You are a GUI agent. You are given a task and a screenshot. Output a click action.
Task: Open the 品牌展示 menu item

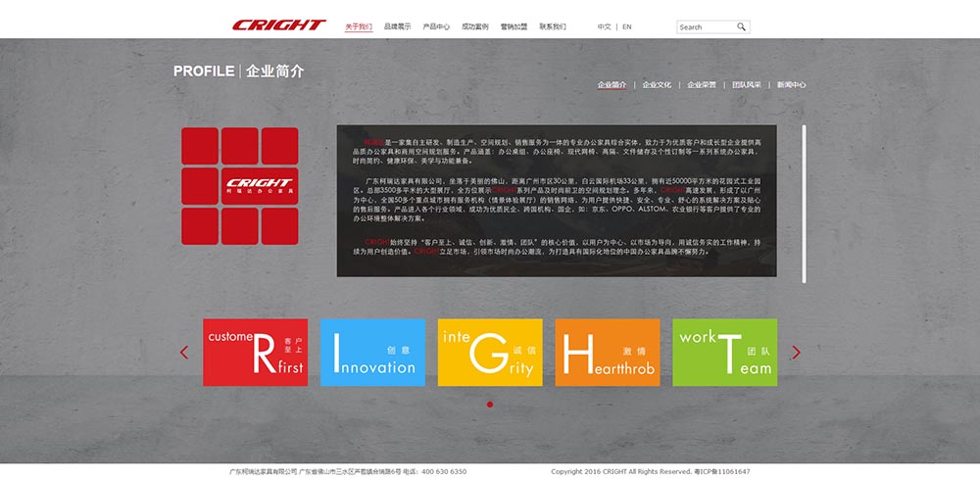[x=398, y=27]
